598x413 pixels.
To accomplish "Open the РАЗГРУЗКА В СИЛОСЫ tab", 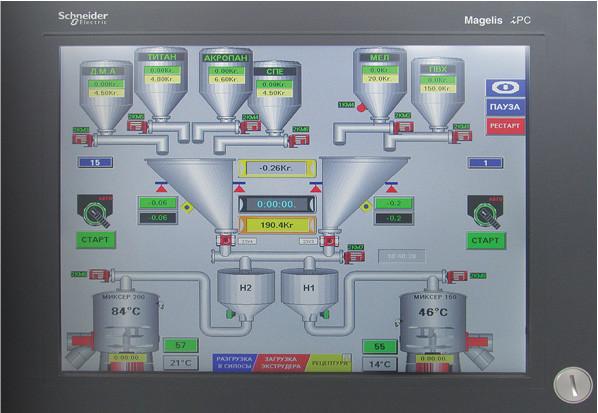I will pyautogui.click(x=234, y=362).
